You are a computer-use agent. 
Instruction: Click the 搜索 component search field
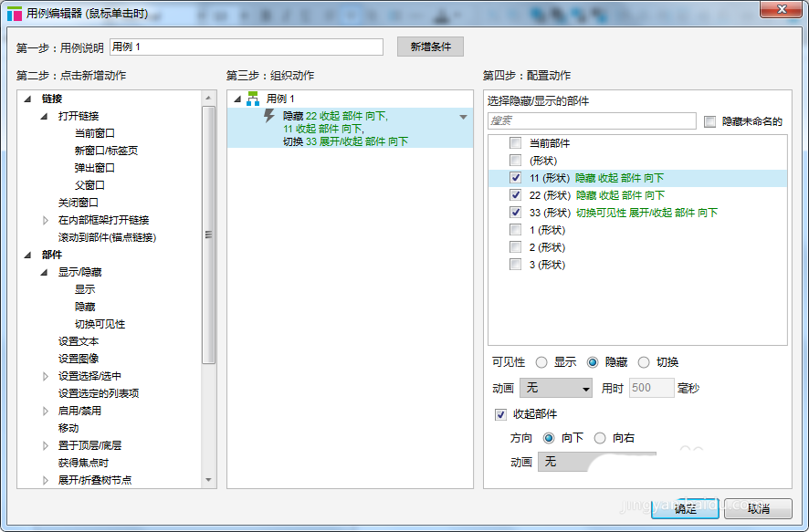pos(592,120)
